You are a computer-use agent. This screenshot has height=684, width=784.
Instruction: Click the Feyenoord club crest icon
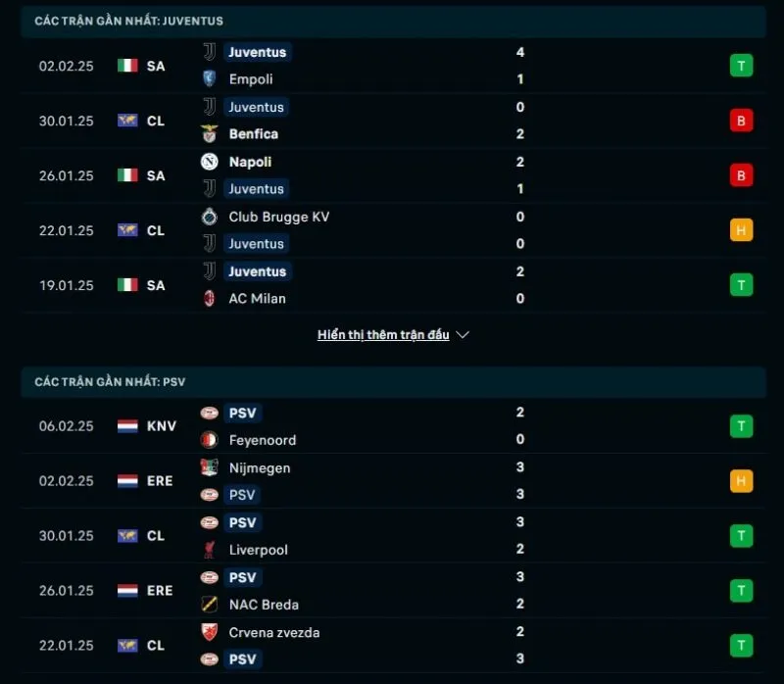coord(209,441)
